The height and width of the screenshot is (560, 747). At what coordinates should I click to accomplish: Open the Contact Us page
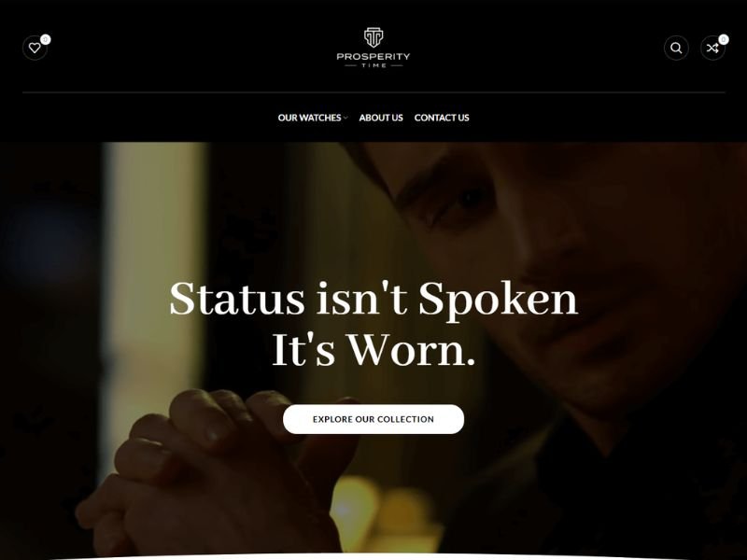pyautogui.click(x=442, y=118)
